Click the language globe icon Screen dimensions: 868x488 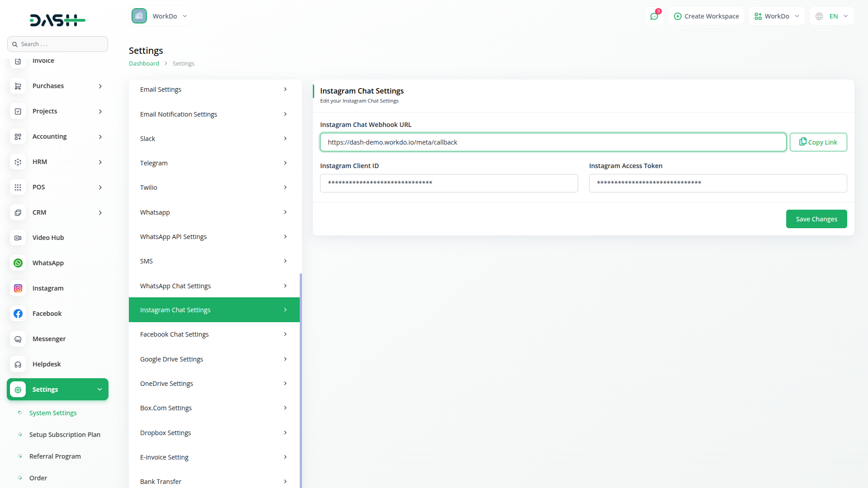coord(819,16)
